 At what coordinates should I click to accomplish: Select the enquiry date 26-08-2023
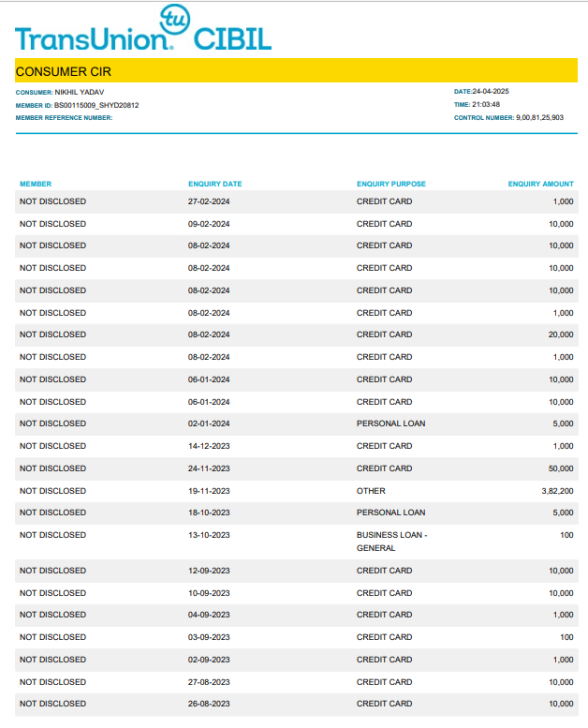pos(209,704)
